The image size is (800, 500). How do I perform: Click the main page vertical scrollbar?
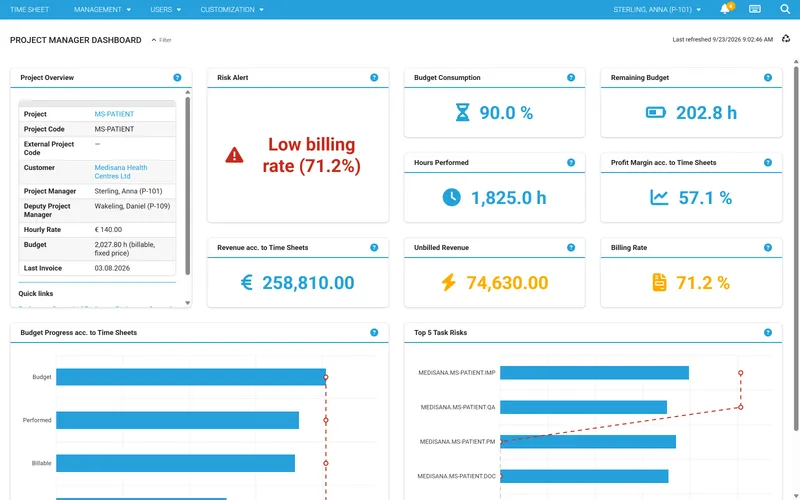pos(796,247)
